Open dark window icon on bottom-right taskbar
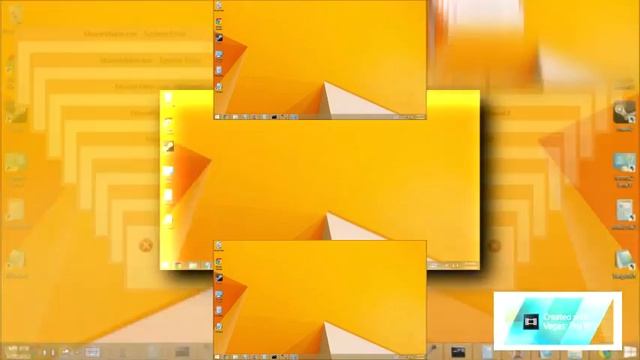The width and height of the screenshot is (640, 360). click(458, 351)
